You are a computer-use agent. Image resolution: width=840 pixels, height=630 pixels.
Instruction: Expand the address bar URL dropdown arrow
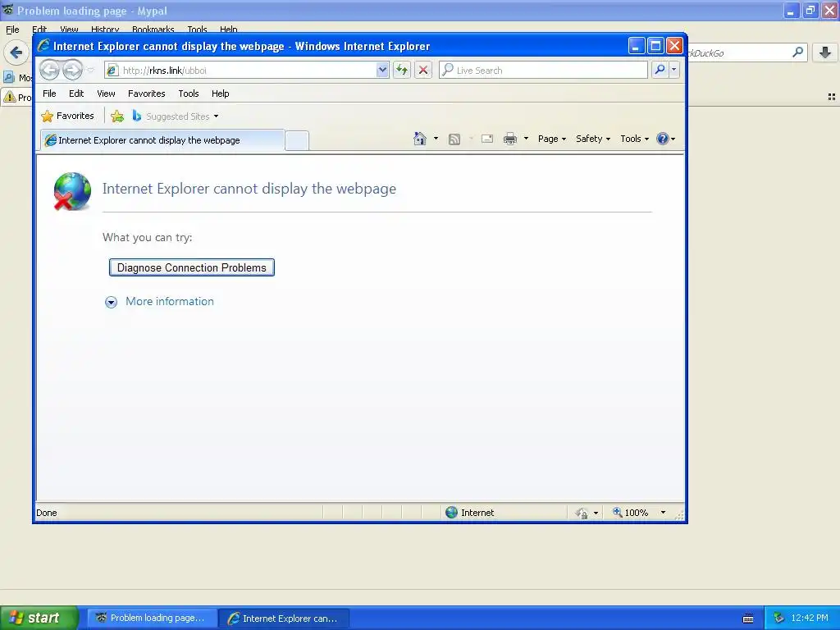(382, 71)
